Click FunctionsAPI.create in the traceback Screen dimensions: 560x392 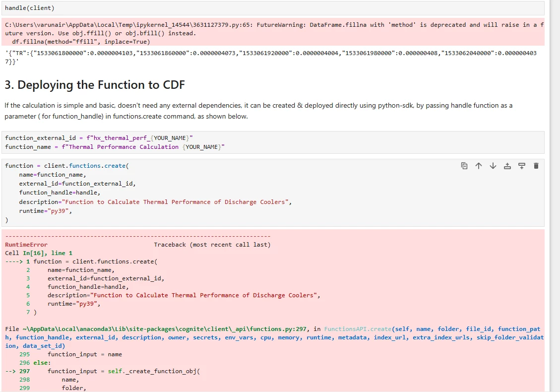(357, 329)
